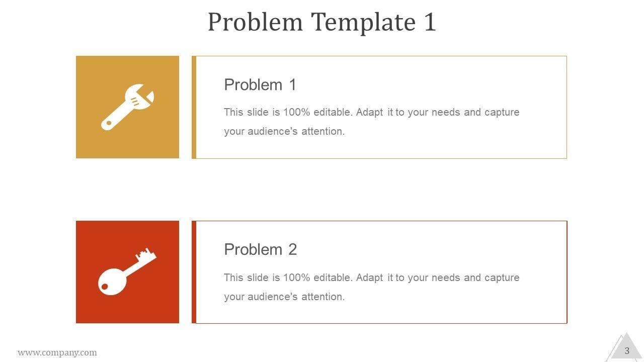This screenshot has width=644, height=362.
Task: Select the "Problem Template 1" slide title
Action: tap(321, 22)
